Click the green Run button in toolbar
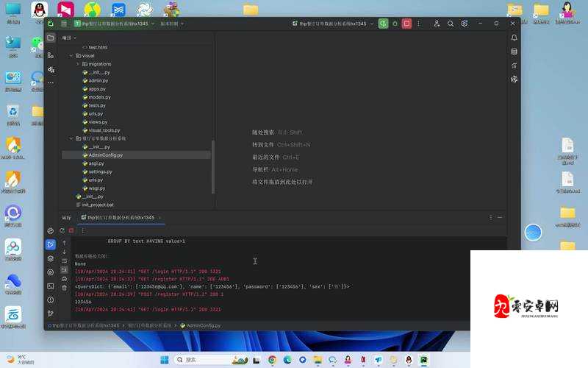The width and height of the screenshot is (588, 368). click(383, 24)
